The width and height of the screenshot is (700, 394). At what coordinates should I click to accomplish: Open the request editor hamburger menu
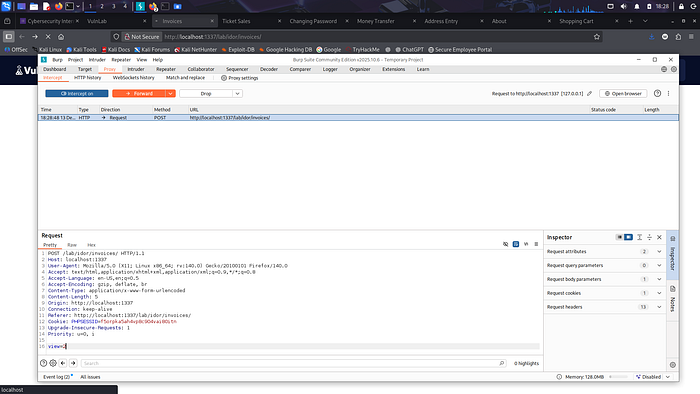[x=536, y=244]
